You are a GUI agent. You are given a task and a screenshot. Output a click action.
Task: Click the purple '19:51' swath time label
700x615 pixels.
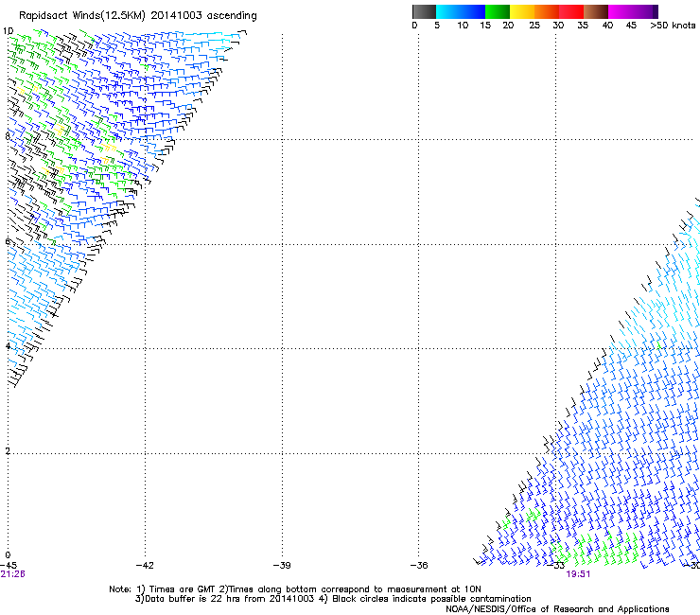point(578,574)
